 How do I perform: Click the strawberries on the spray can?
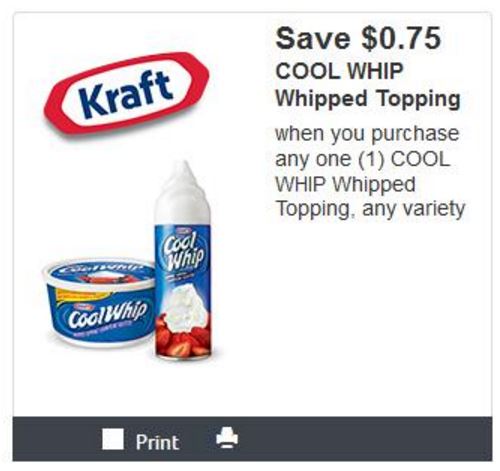(183, 337)
